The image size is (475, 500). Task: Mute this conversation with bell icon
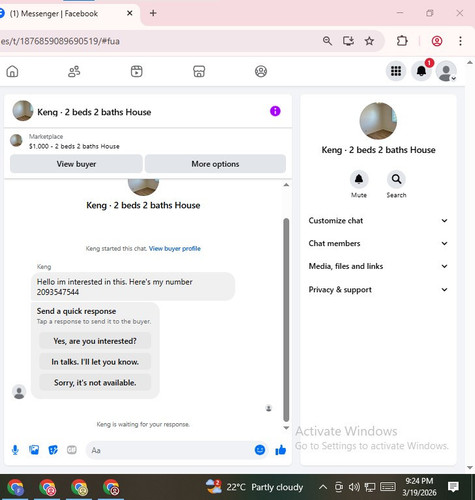tap(359, 179)
